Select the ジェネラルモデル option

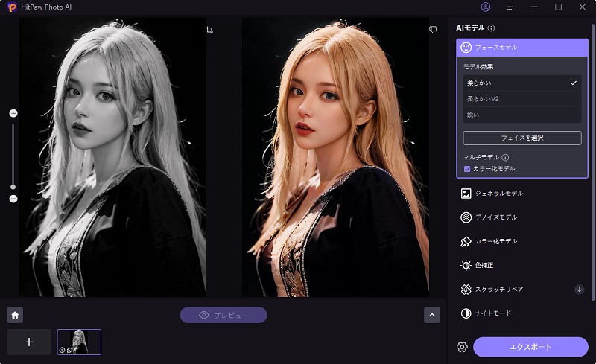pyautogui.click(x=499, y=194)
